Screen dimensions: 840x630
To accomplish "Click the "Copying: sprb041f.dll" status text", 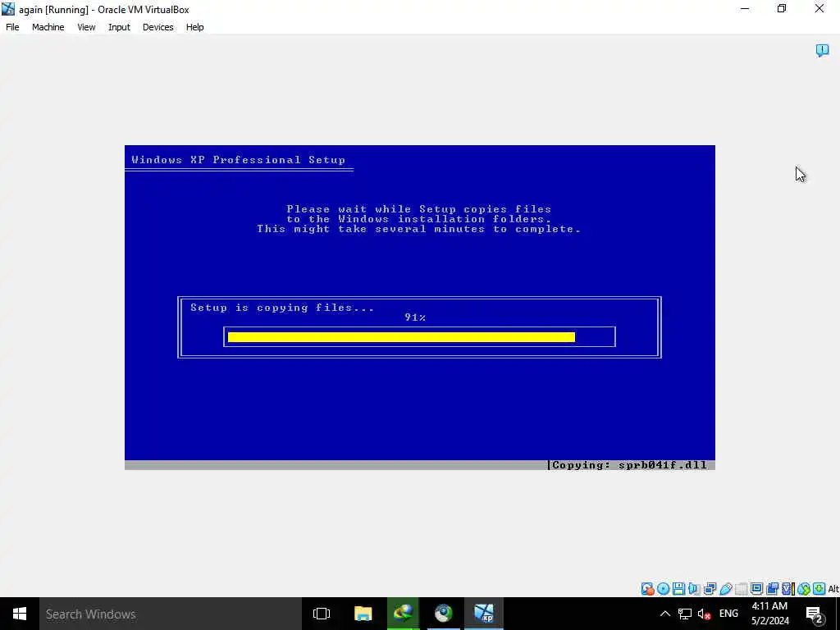I will (629, 465).
